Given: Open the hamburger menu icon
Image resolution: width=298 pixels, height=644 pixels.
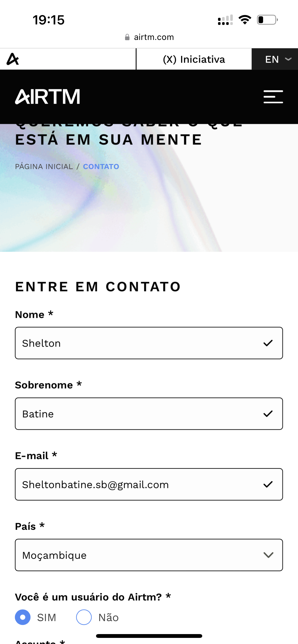Looking at the screenshot, I should (273, 97).
